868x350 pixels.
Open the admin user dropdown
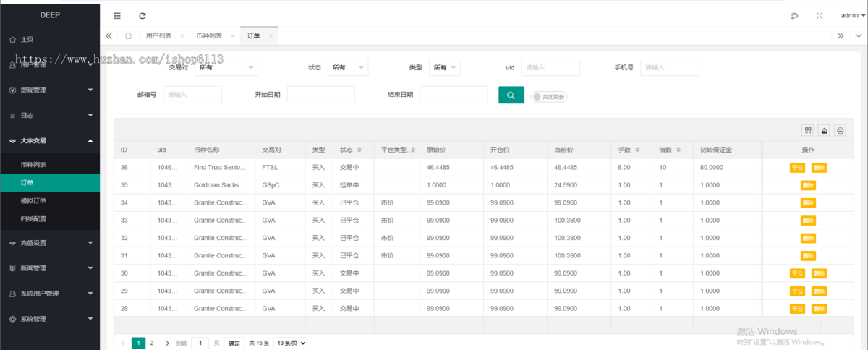click(x=851, y=15)
